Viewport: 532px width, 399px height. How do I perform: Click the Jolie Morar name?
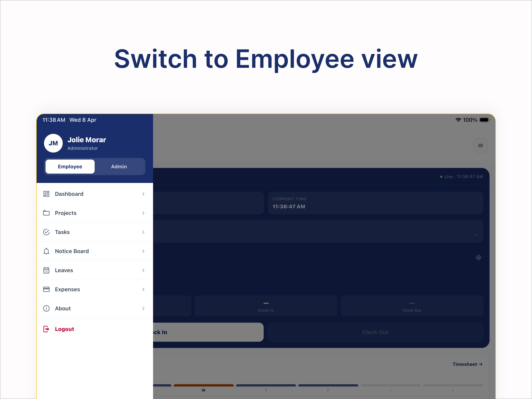pyautogui.click(x=87, y=140)
